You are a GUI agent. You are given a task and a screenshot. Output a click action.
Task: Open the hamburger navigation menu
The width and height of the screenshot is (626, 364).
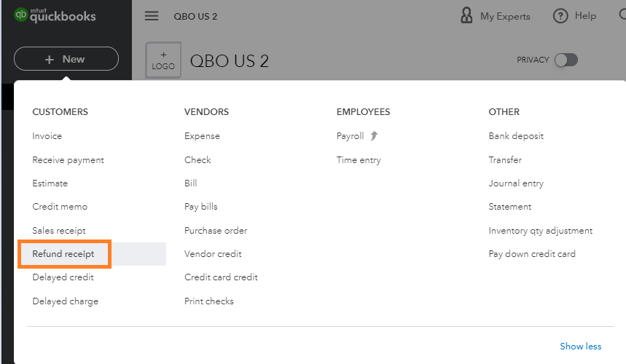tap(152, 16)
